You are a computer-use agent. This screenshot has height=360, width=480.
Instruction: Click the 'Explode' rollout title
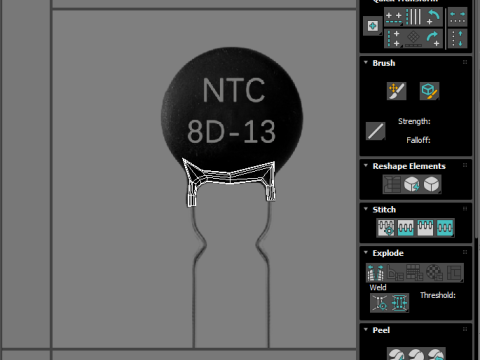click(388, 253)
